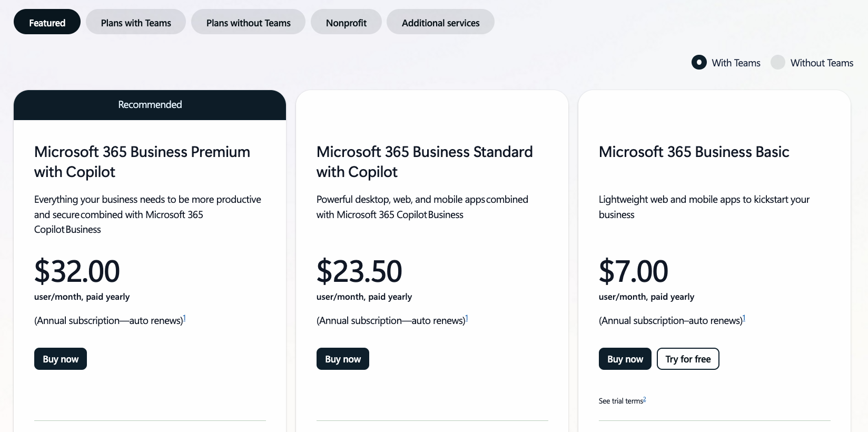Click the $7.00 price
Image resolution: width=868 pixels, height=432 pixels.
point(634,271)
